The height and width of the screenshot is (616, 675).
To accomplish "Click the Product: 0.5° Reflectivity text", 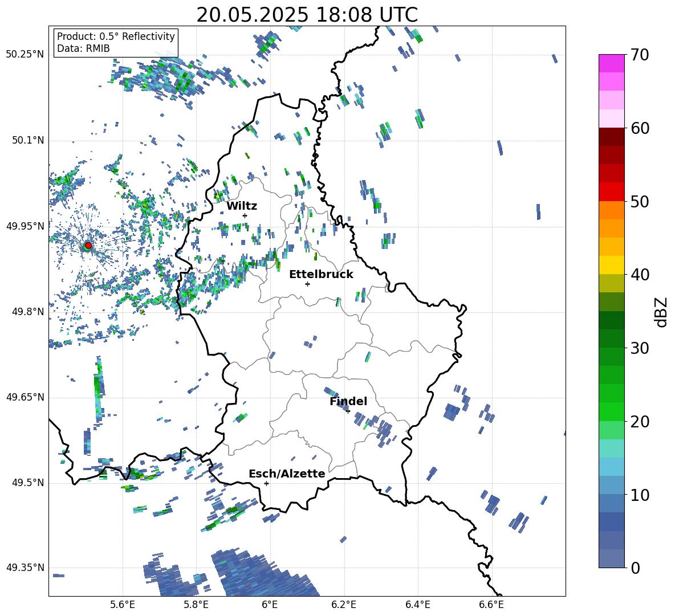I will point(116,36).
